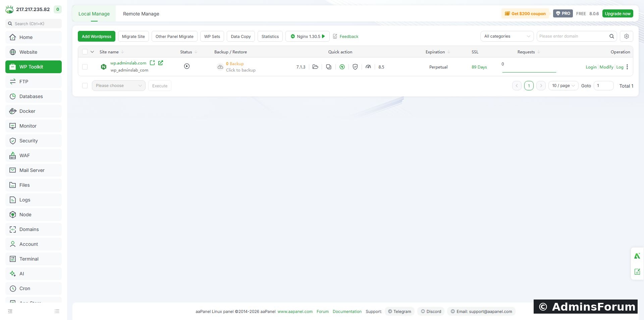This screenshot has height=320, width=644.
Task: Open wp.adminslab.com in new tab icon
Action: click(x=161, y=63)
